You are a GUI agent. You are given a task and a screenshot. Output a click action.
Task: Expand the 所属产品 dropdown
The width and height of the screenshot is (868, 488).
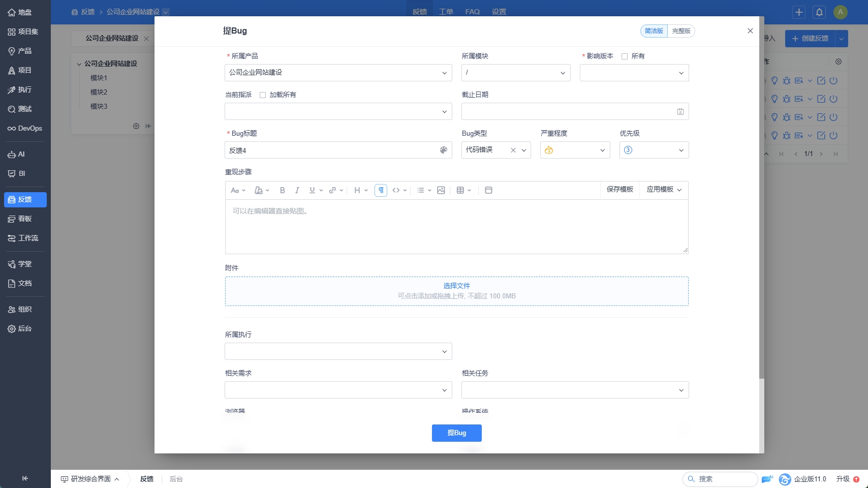[338, 73]
